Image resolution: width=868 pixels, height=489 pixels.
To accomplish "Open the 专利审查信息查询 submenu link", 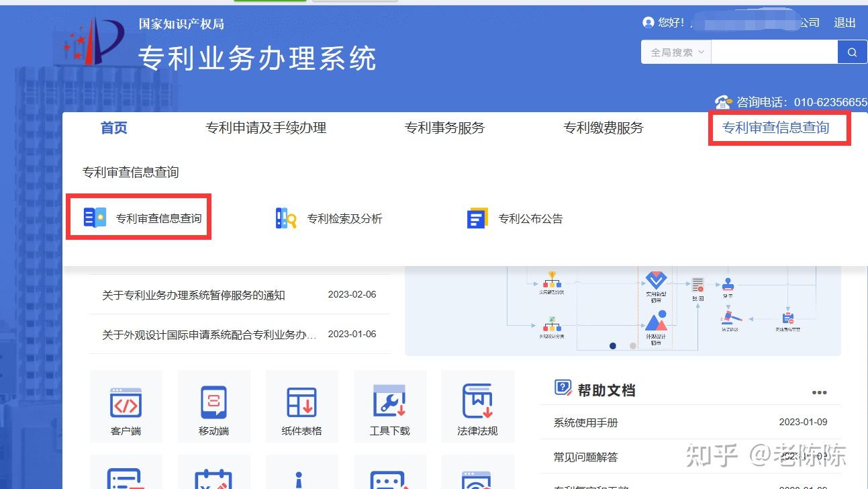I will tap(159, 218).
